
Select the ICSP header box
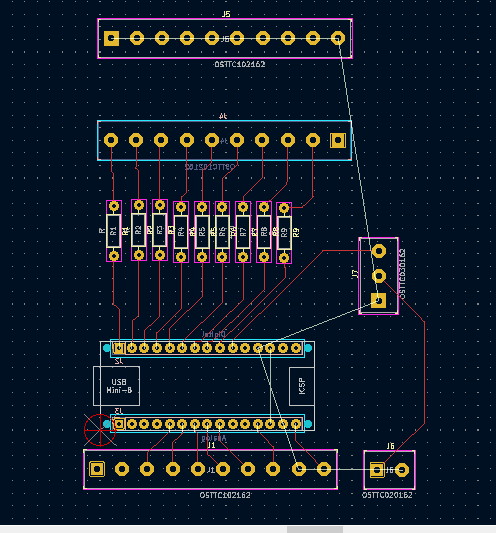tap(302, 386)
